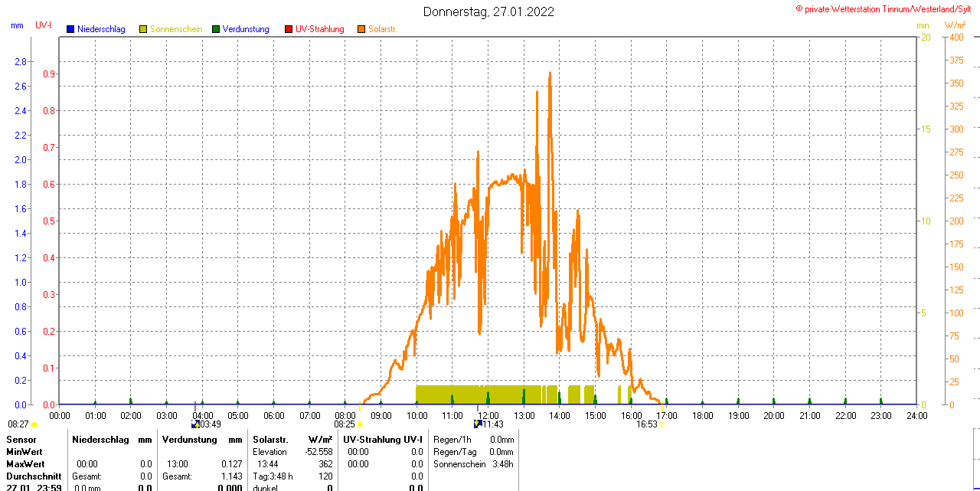Click the moon icon beside 03:49
980x491 pixels.
click(x=195, y=424)
